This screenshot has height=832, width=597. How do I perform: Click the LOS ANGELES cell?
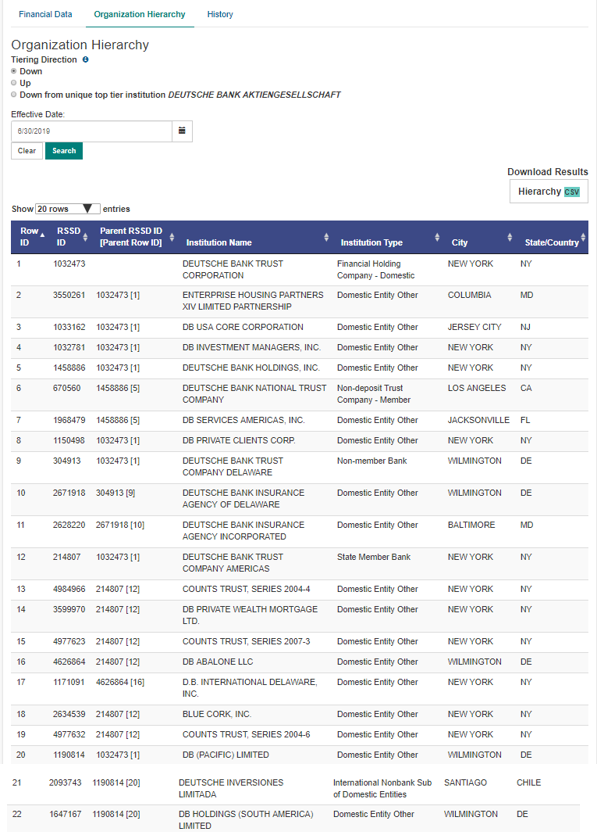point(477,388)
